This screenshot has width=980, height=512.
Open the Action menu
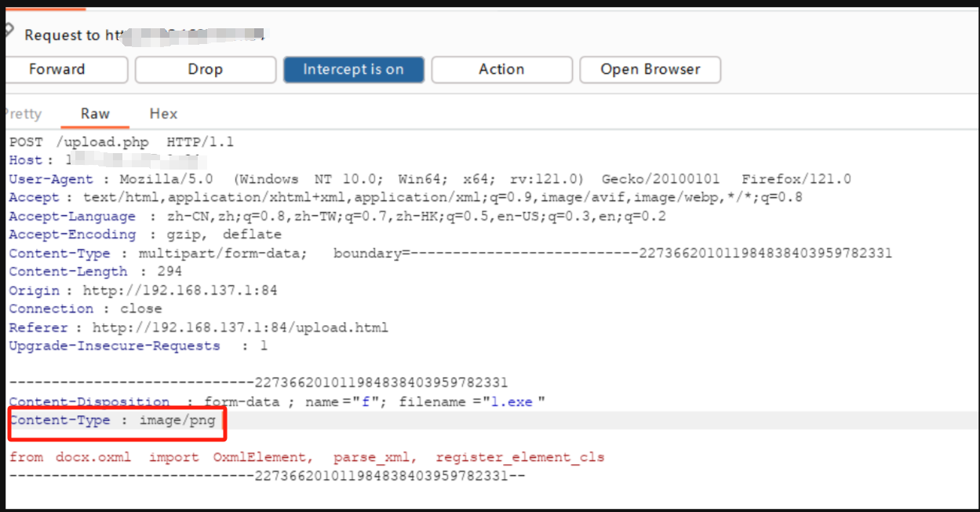tap(501, 69)
